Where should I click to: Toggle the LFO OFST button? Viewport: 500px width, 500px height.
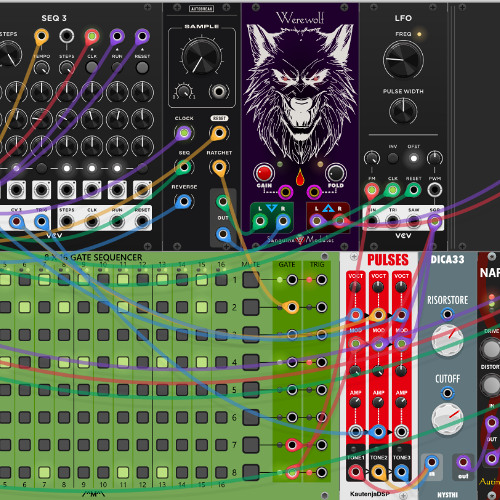coord(414,158)
